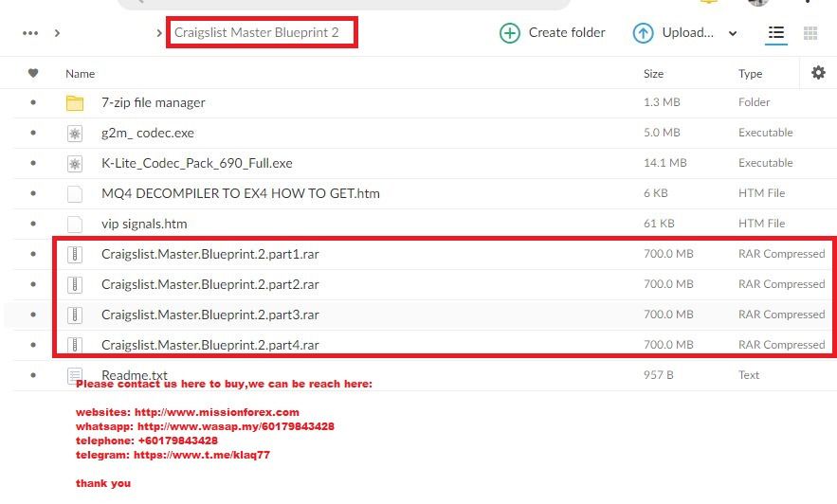Select K-Lite_Codec_Pack_690_Full.exe file name
Screen dimensions: 837x504
pos(197,163)
